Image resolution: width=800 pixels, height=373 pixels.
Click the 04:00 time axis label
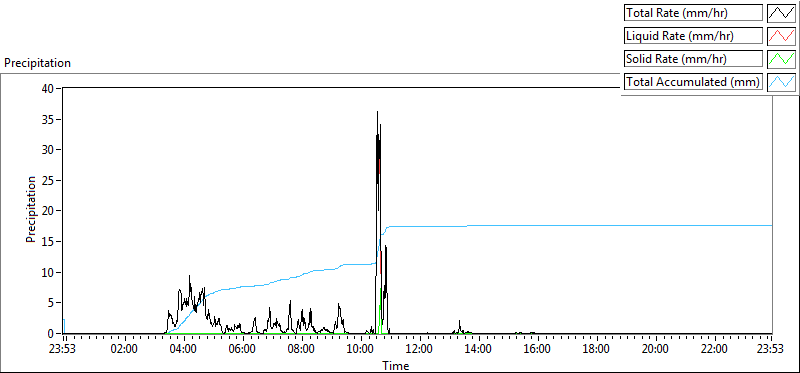[x=183, y=350]
